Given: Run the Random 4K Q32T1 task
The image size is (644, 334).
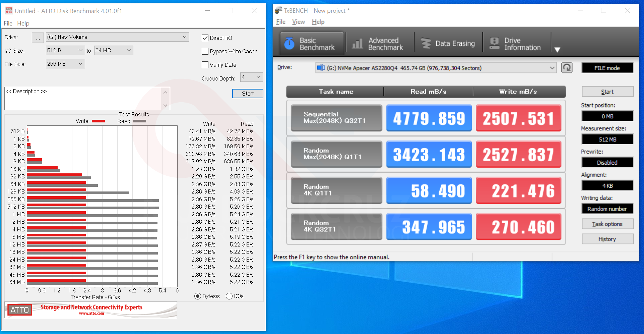Looking at the screenshot, I should (336, 226).
